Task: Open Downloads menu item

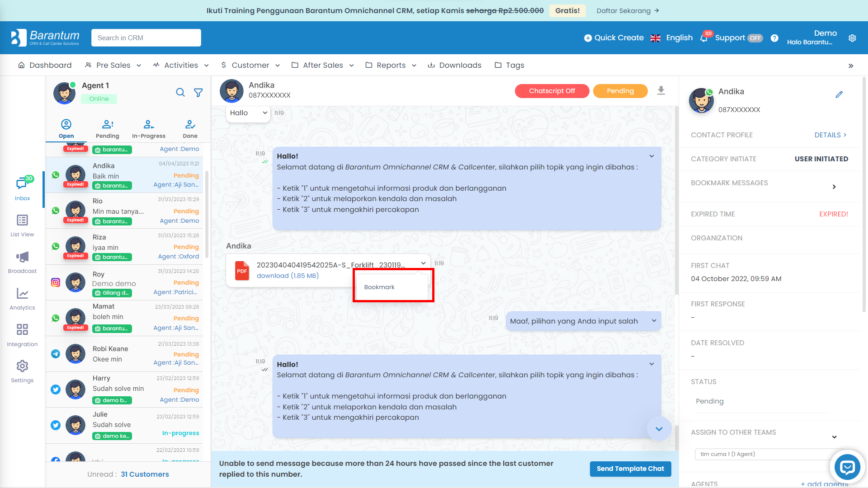Action: click(x=454, y=65)
